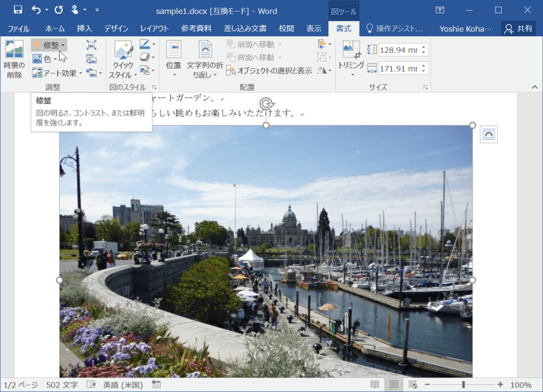Click the zoom slider handle
The image size is (543, 392).
pyautogui.click(x=464, y=385)
